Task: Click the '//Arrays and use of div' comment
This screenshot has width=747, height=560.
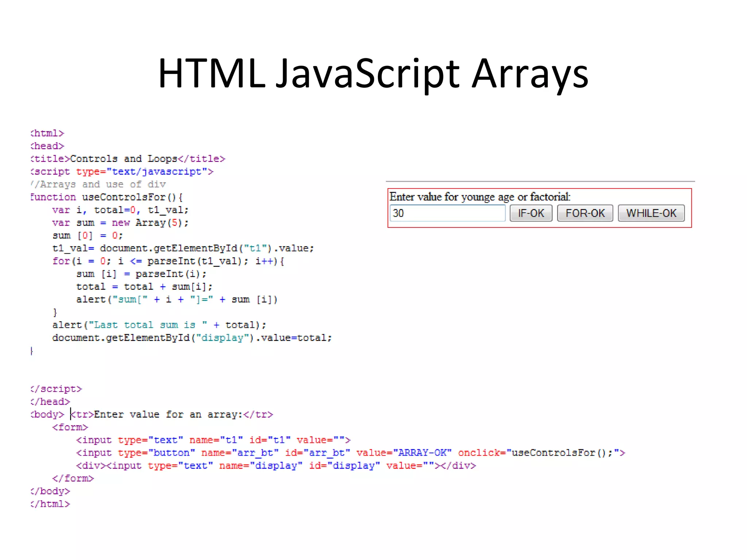Action: 98,184
